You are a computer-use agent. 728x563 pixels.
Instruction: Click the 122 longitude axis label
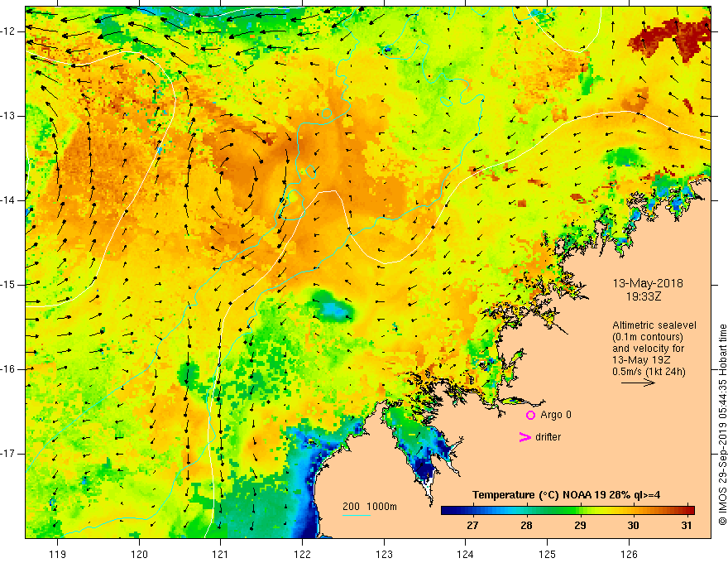tap(302, 554)
